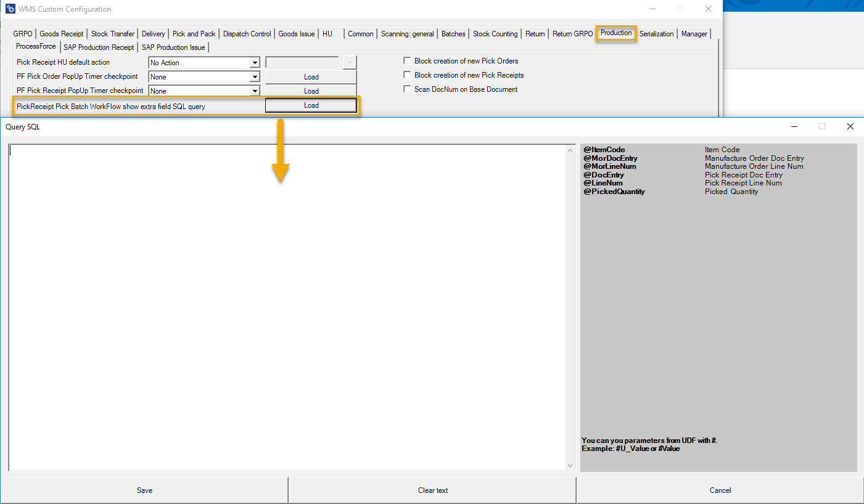Enable Scan DocNum on Base Document
Image resolution: width=864 pixels, height=504 pixels.
[x=406, y=89]
